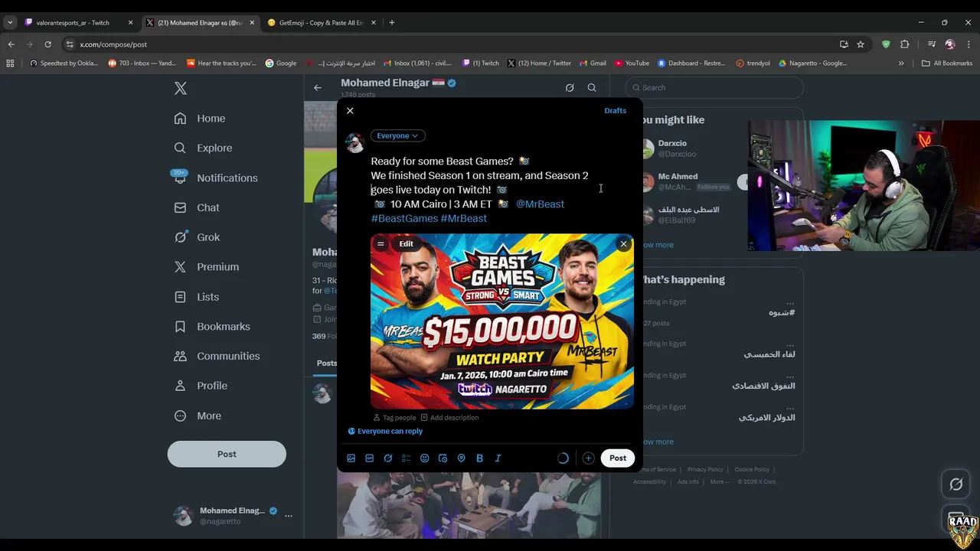
Task: Open Lists in sidebar
Action: point(197,297)
